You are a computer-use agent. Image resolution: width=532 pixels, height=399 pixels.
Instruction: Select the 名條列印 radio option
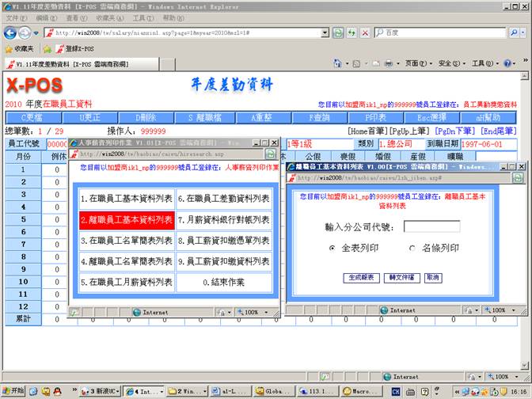click(412, 249)
